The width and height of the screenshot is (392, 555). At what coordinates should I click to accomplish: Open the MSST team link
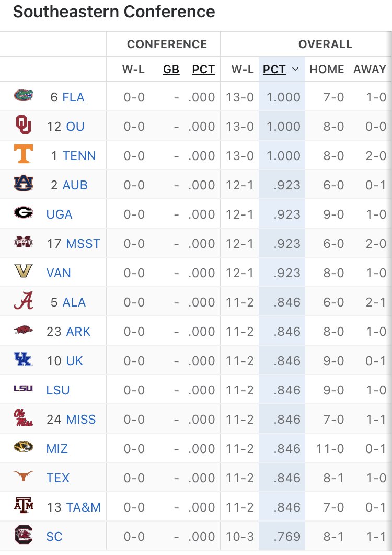(x=83, y=244)
